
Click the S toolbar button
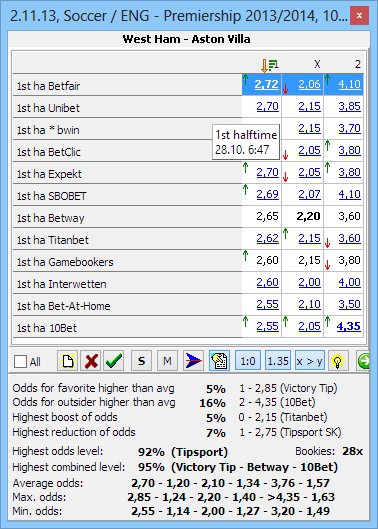[x=141, y=361]
